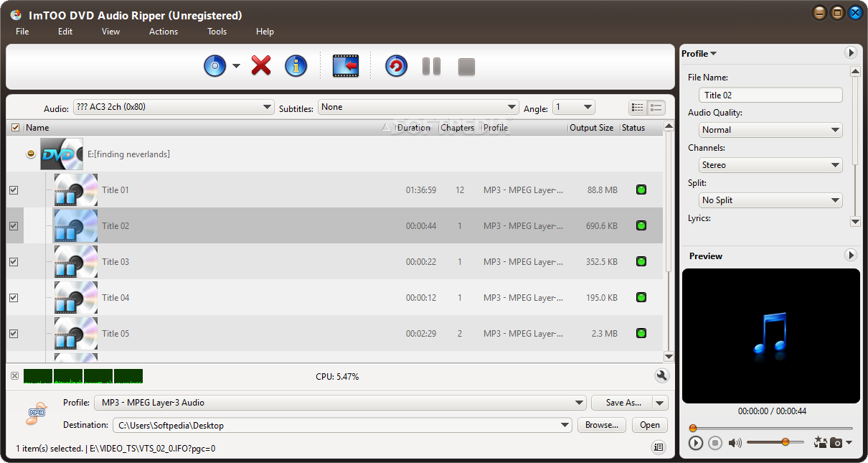Click the red X remove icon
This screenshot has width=868, height=463.
[x=261, y=67]
